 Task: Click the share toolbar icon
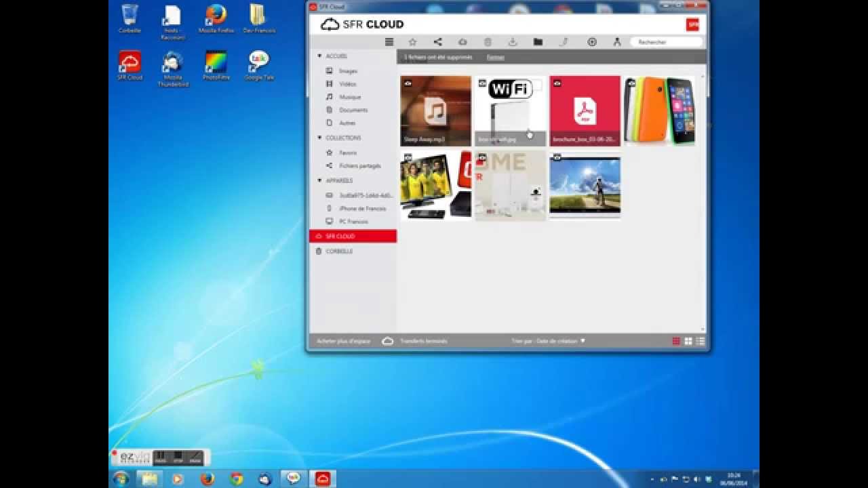point(437,42)
